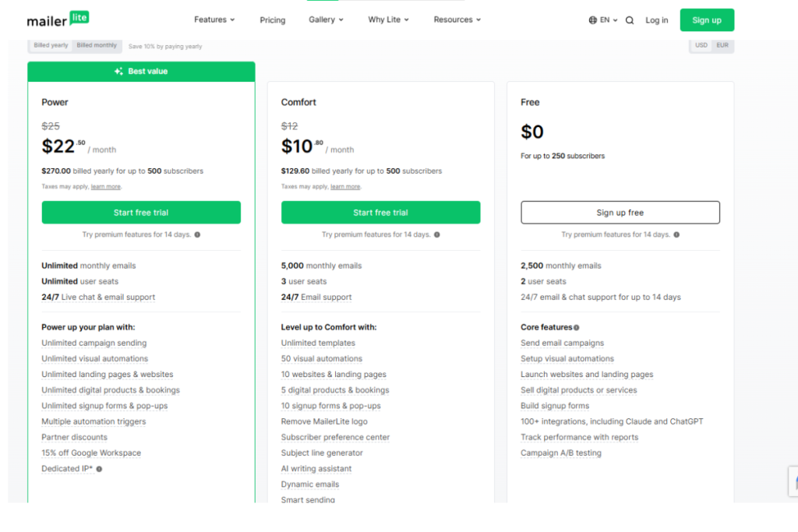The width and height of the screenshot is (798, 532).
Task: Click 5 digital products & bookings
Action: tap(335, 390)
